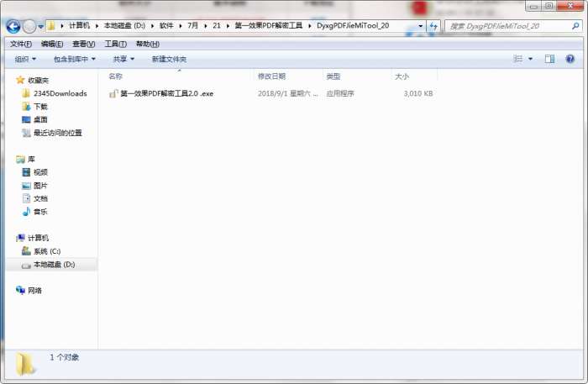Click the Forward navigation arrow

[x=29, y=26]
